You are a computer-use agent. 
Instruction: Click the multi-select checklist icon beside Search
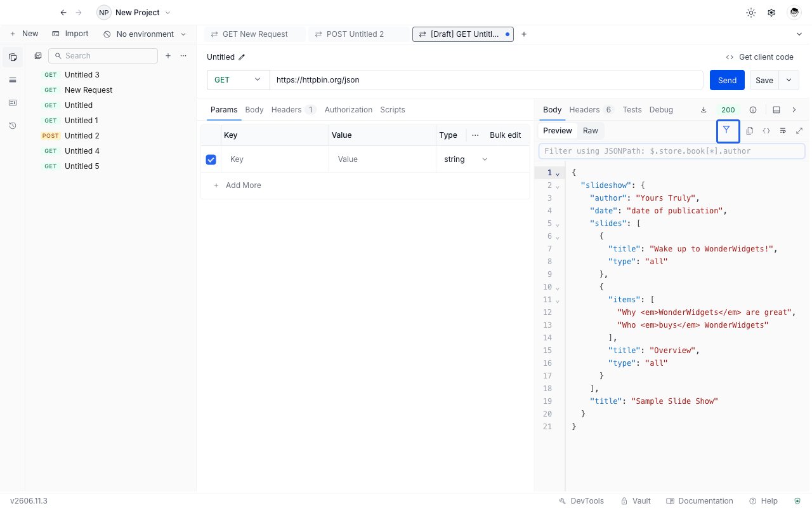tap(38, 56)
